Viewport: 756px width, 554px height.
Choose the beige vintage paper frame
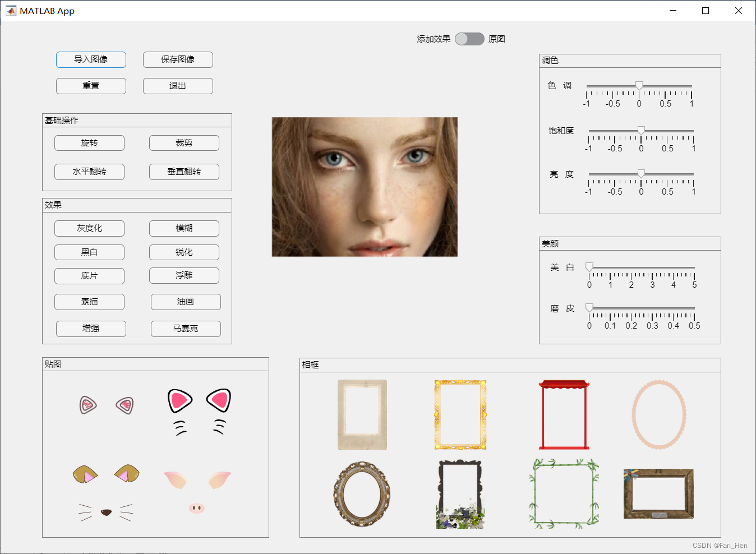tap(362, 414)
